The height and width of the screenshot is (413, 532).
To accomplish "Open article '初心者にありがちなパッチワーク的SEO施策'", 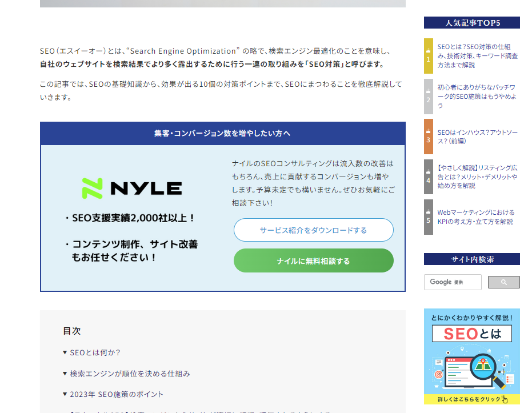I will click(x=477, y=97).
